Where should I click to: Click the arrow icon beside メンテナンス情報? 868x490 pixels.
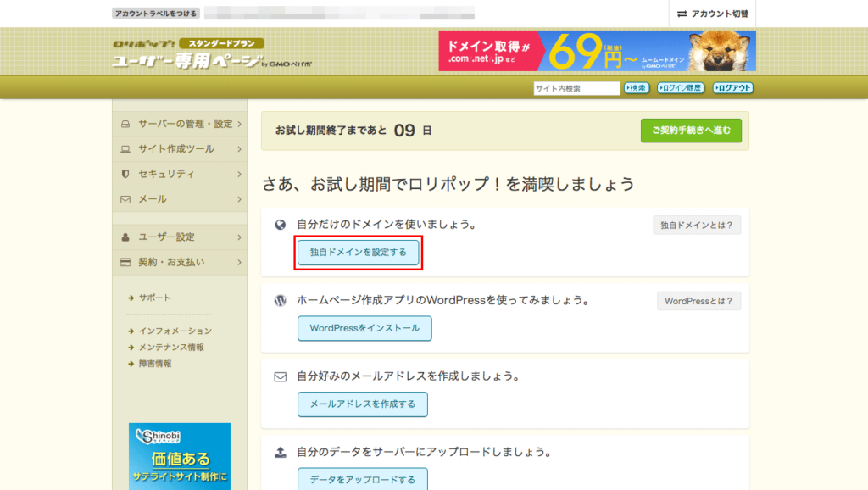click(131, 347)
